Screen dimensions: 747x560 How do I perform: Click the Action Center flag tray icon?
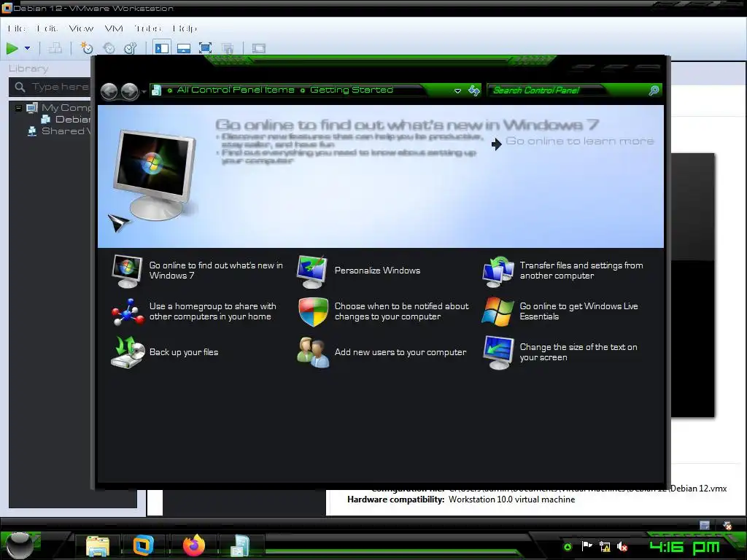click(x=587, y=546)
